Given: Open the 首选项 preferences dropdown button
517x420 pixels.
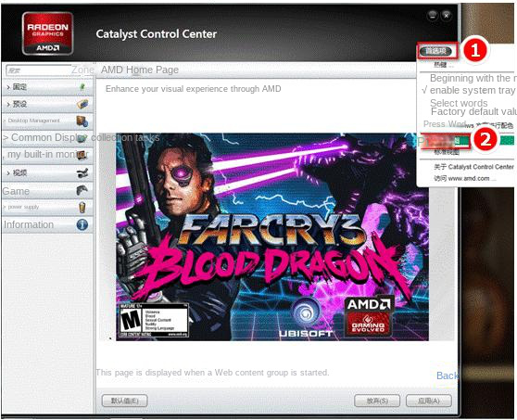Looking at the screenshot, I should (436, 51).
